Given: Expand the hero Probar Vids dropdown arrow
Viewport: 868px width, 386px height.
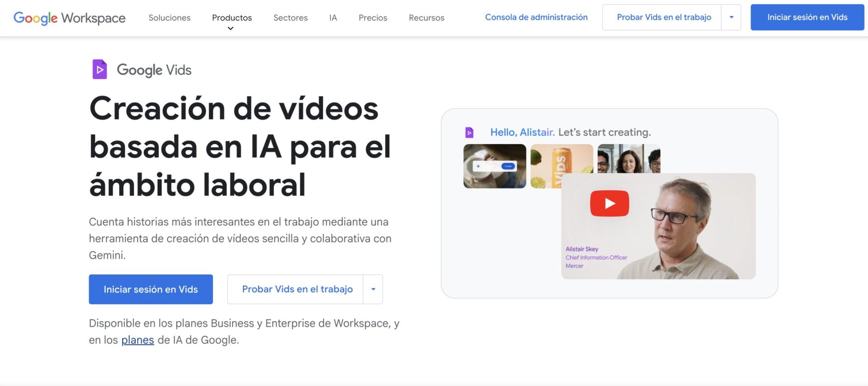Looking at the screenshot, I should click(373, 289).
